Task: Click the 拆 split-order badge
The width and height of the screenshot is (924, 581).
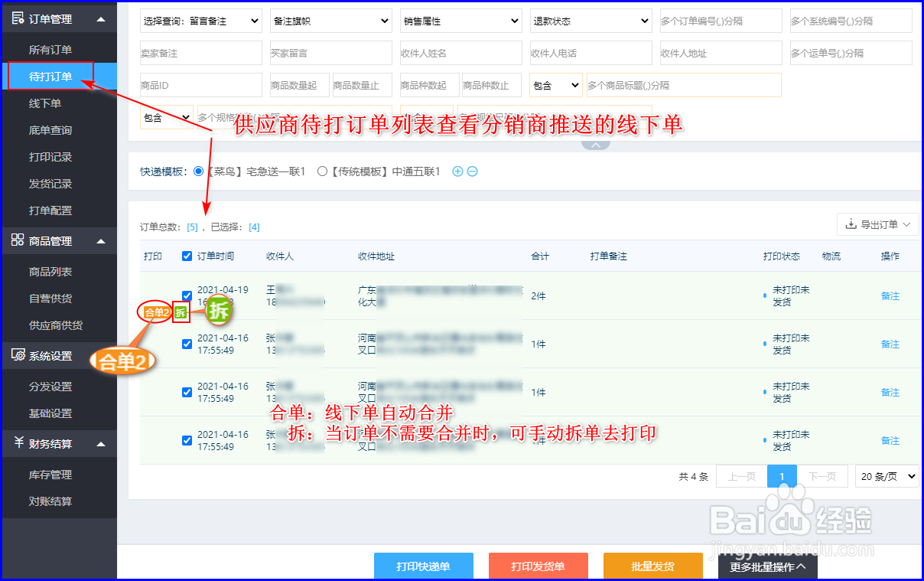Action: [x=179, y=312]
